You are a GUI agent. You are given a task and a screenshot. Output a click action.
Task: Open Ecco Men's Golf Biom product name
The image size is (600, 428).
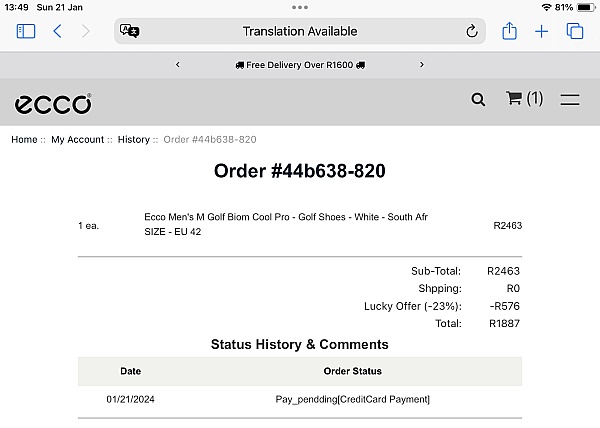(x=286, y=217)
